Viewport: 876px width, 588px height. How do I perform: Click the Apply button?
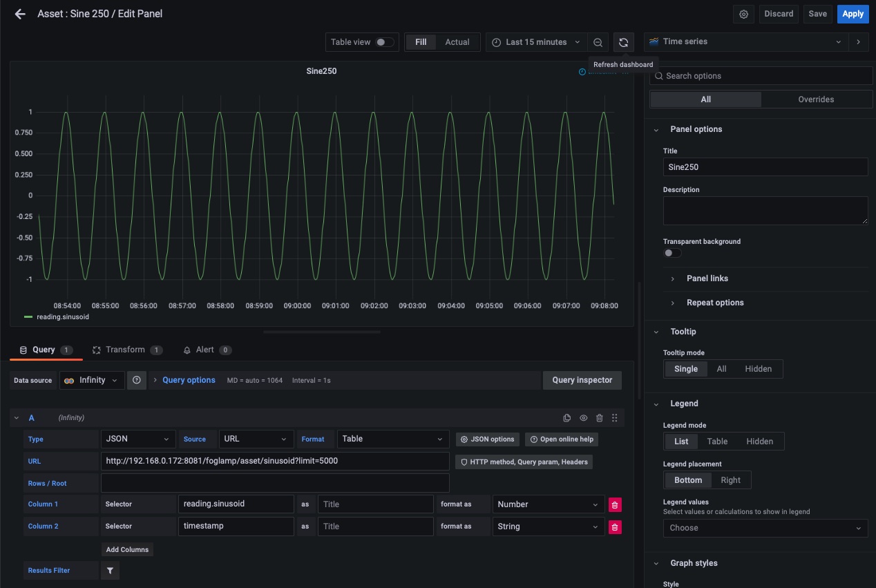coord(853,14)
